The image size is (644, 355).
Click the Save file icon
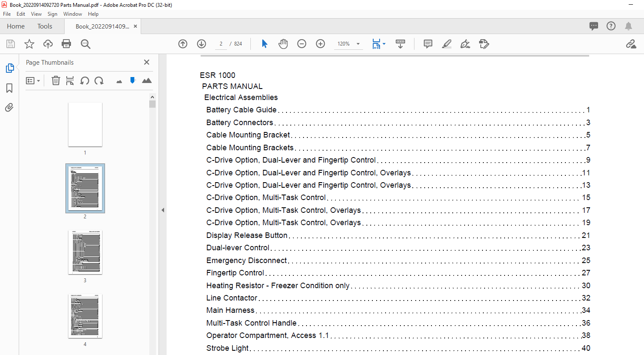(x=11, y=44)
